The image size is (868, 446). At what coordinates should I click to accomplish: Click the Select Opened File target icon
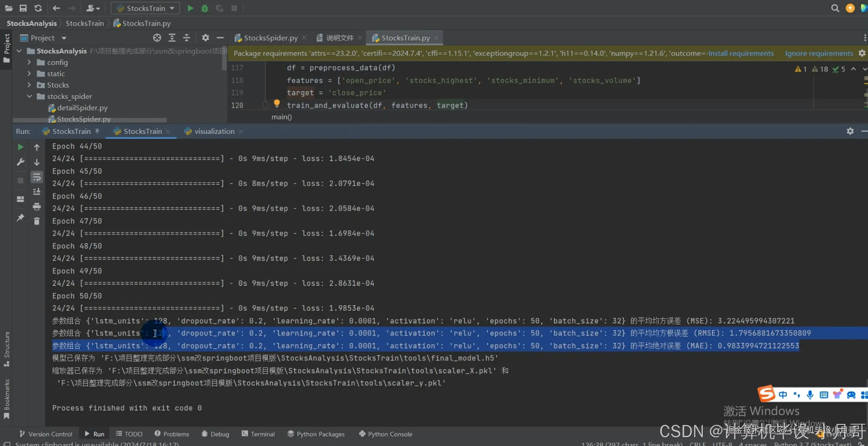(157, 38)
